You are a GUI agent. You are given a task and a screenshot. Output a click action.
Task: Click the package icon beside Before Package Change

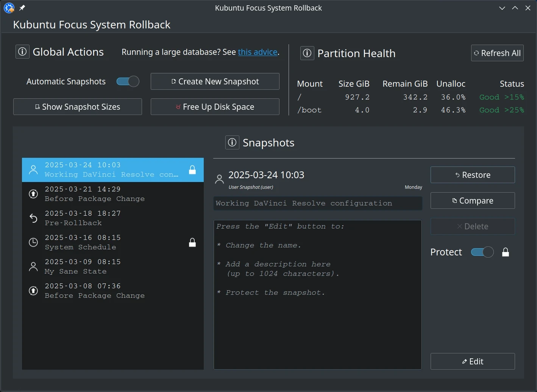pos(33,194)
